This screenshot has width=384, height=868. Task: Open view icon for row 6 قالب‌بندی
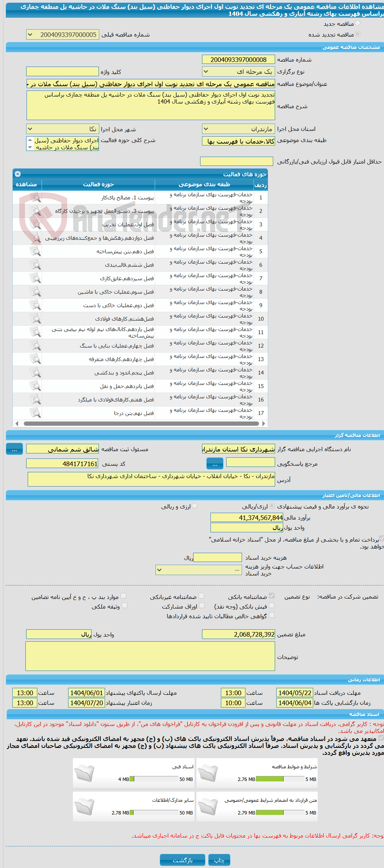coord(35,265)
